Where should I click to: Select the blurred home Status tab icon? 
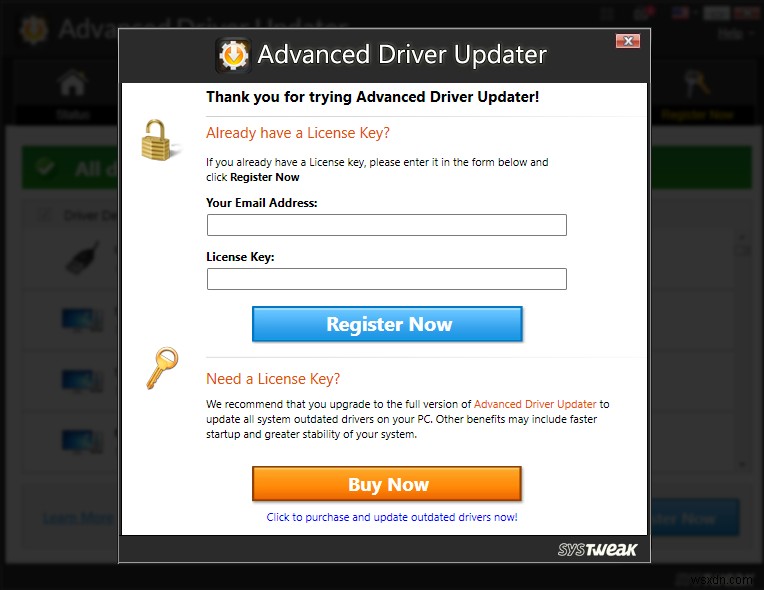73,83
